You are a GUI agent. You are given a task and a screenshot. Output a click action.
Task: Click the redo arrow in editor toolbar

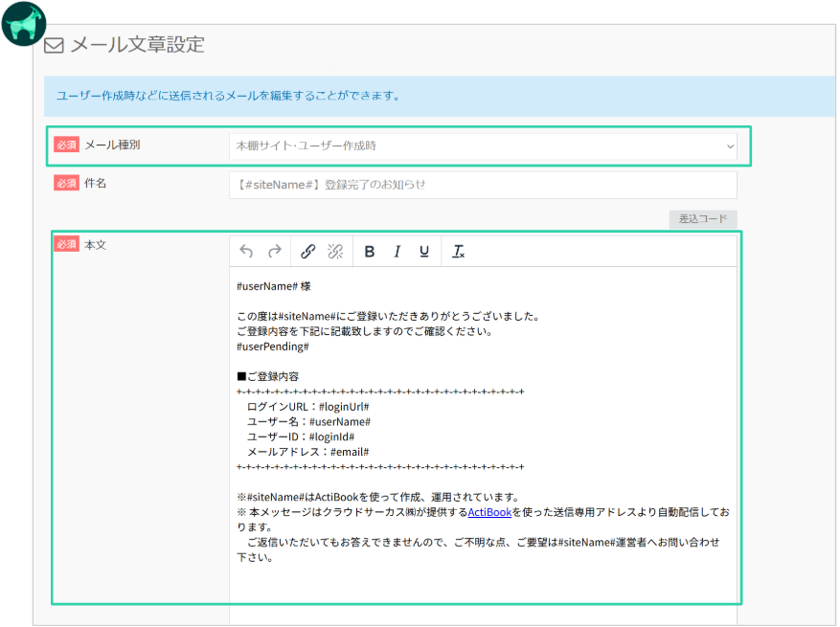pyautogui.click(x=275, y=252)
